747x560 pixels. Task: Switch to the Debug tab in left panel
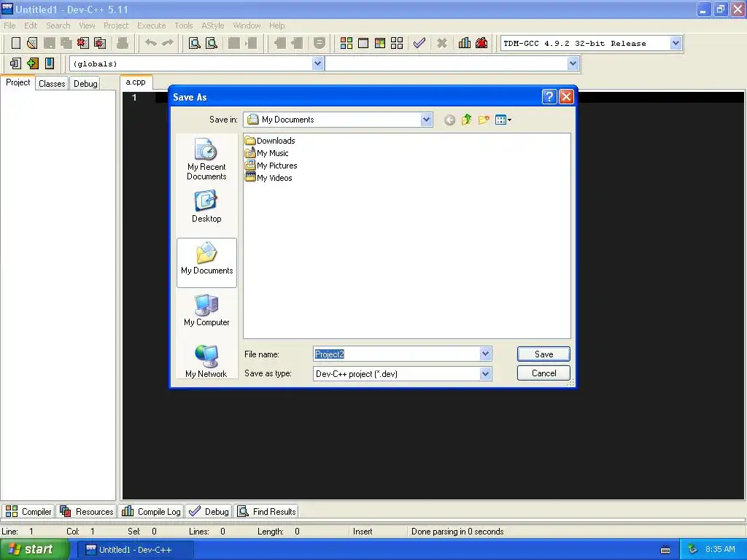[x=85, y=83]
